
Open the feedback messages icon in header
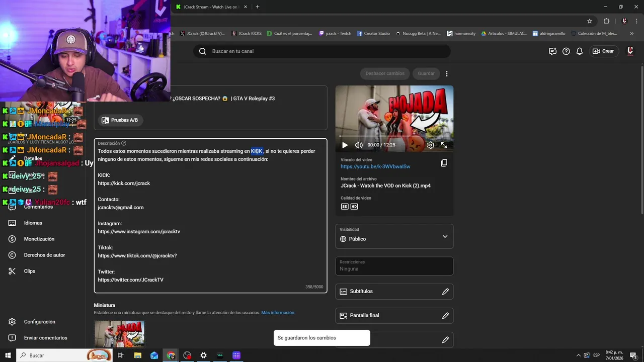coord(552,51)
